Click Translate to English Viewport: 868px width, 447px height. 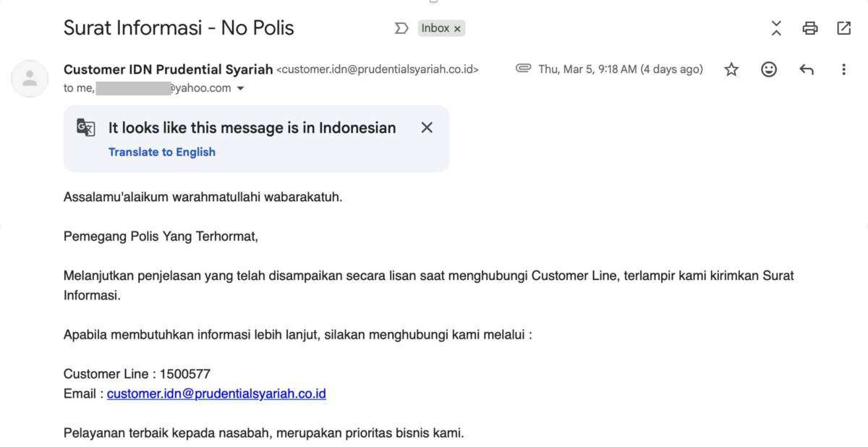[x=162, y=152]
